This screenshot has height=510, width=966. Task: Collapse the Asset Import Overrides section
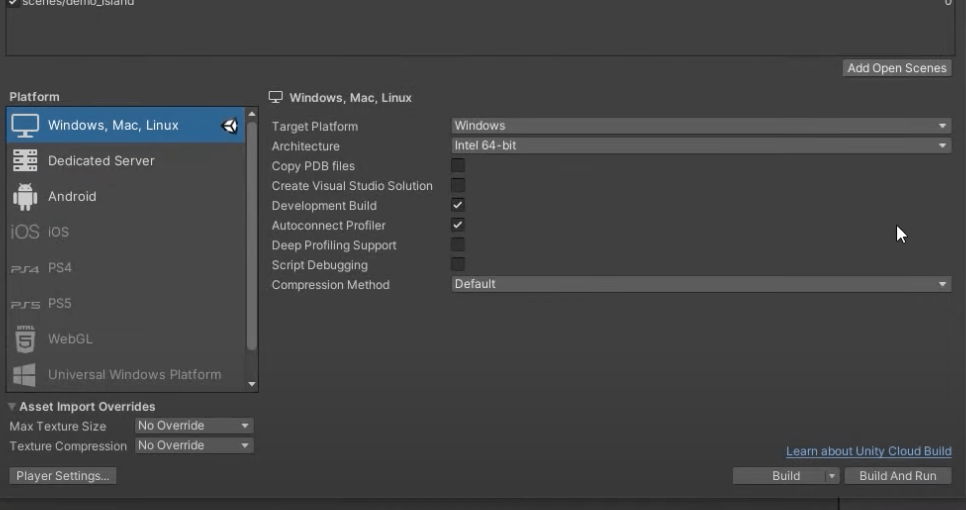pyautogui.click(x=12, y=407)
